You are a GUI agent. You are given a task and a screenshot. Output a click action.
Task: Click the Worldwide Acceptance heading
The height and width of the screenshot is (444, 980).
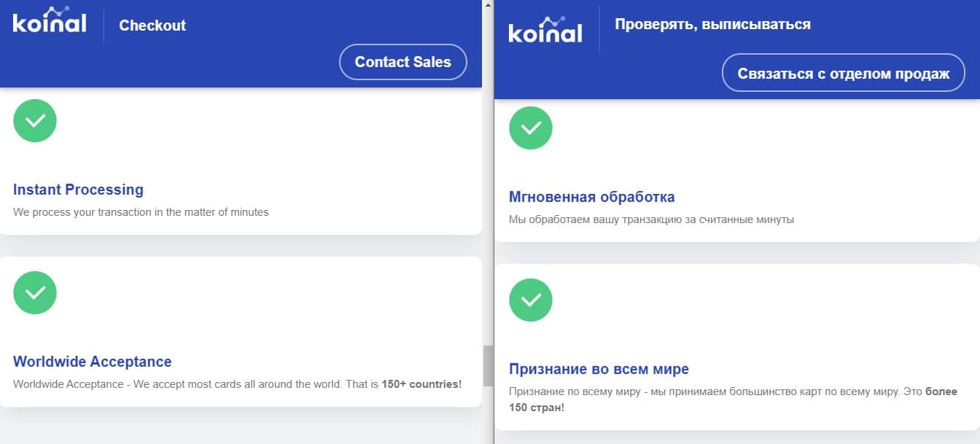click(93, 362)
